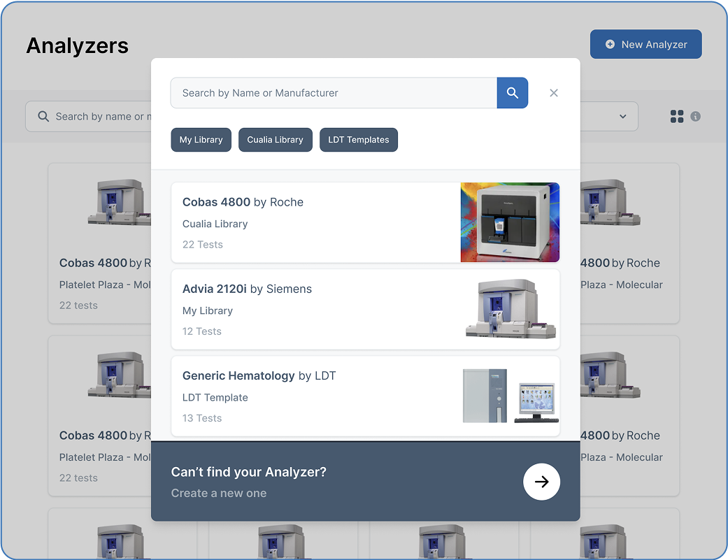
Task: Click the blue search magnifier button in dialog
Action: coord(512,93)
